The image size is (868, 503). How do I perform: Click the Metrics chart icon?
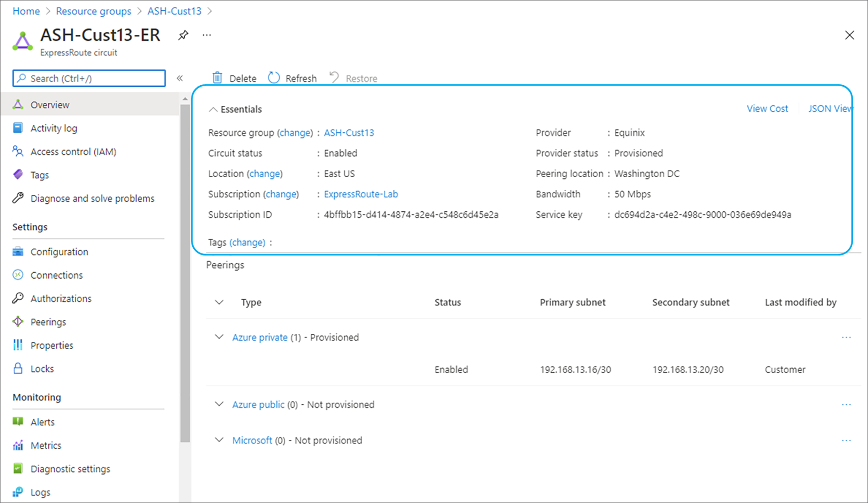click(x=18, y=445)
